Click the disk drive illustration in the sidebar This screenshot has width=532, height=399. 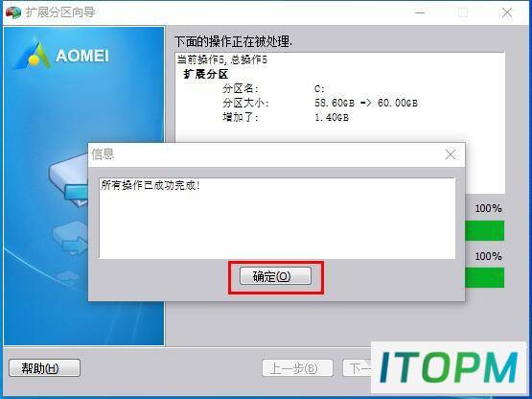pyautogui.click(x=69, y=180)
